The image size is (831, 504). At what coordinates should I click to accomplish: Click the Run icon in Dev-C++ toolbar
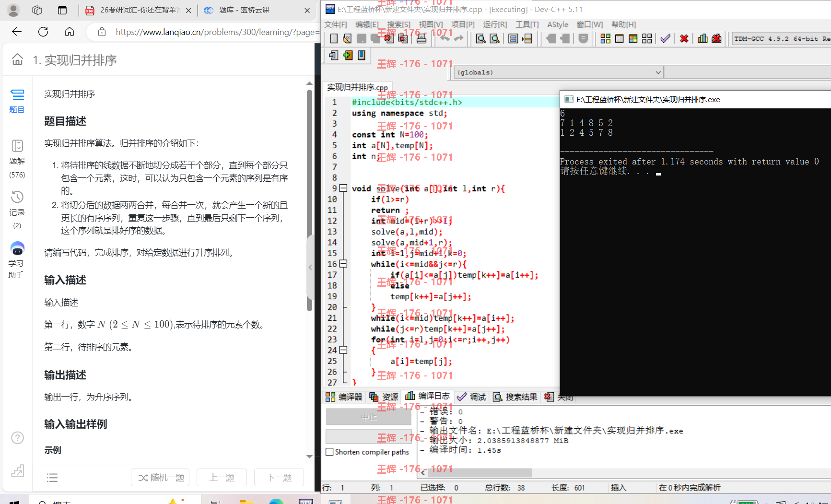pos(620,39)
